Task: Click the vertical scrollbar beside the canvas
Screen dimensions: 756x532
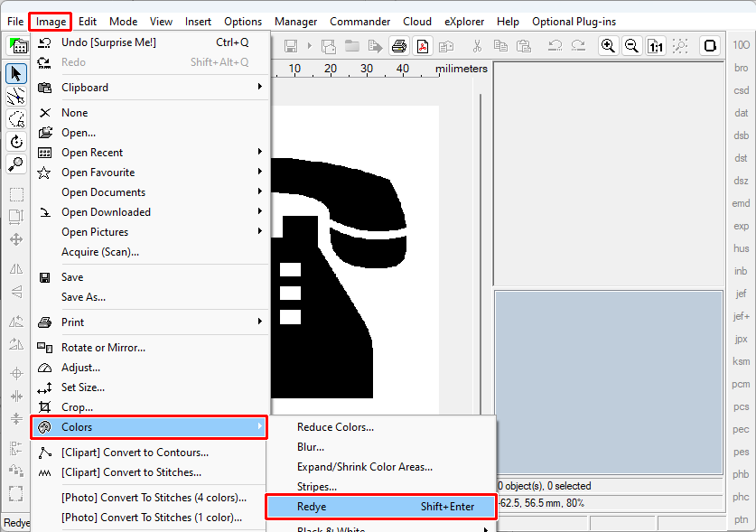Action: (x=481, y=254)
